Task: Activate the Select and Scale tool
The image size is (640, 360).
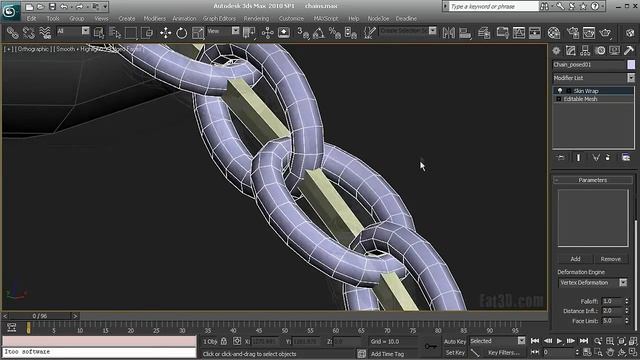Action: (x=198, y=33)
